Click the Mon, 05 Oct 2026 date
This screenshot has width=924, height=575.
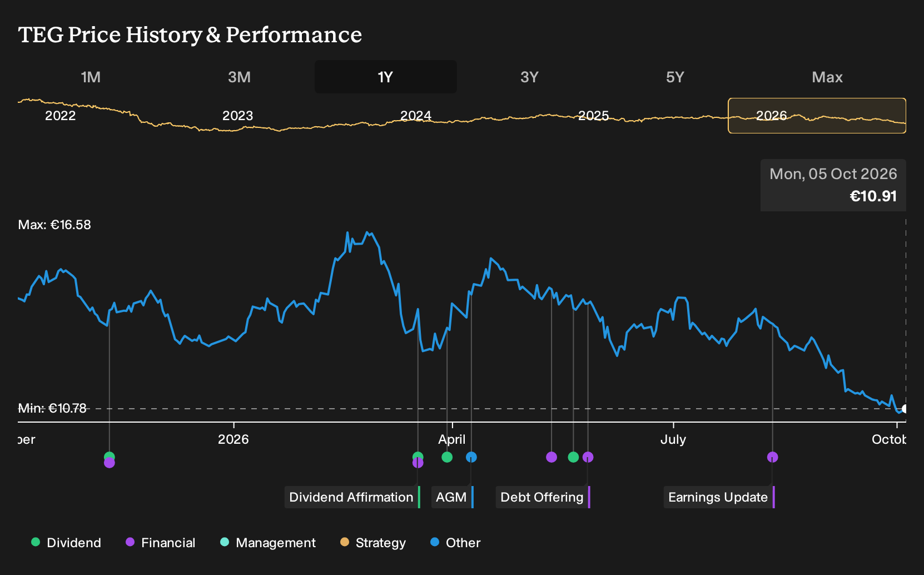pos(833,174)
